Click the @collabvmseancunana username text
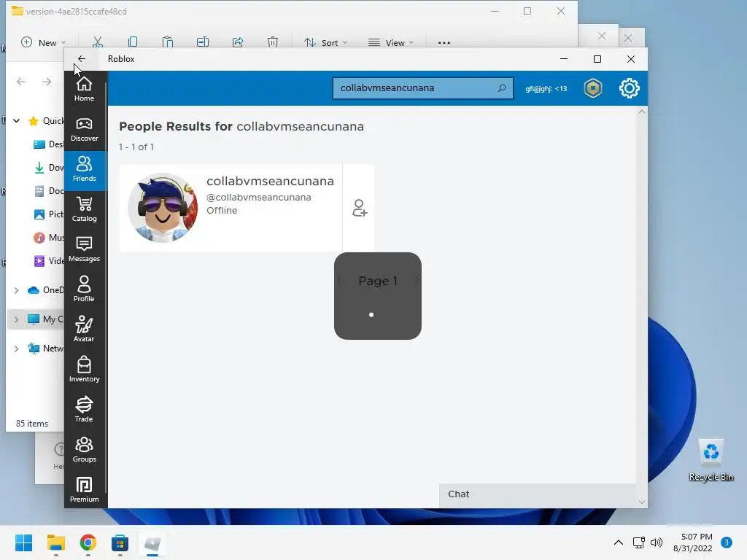Image resolution: width=747 pixels, height=560 pixels. pyautogui.click(x=259, y=197)
